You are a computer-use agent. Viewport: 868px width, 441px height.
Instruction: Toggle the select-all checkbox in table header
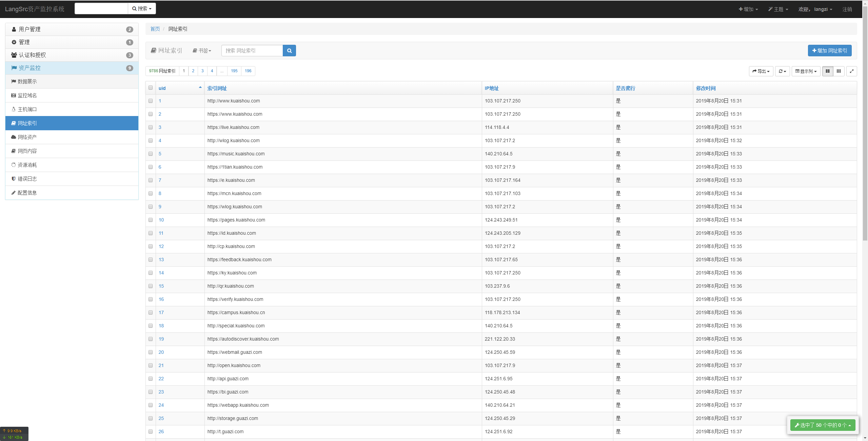pyautogui.click(x=151, y=88)
